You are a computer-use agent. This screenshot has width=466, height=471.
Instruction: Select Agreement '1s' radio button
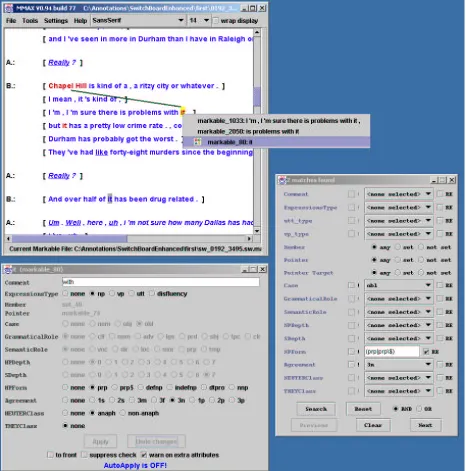tap(92, 400)
